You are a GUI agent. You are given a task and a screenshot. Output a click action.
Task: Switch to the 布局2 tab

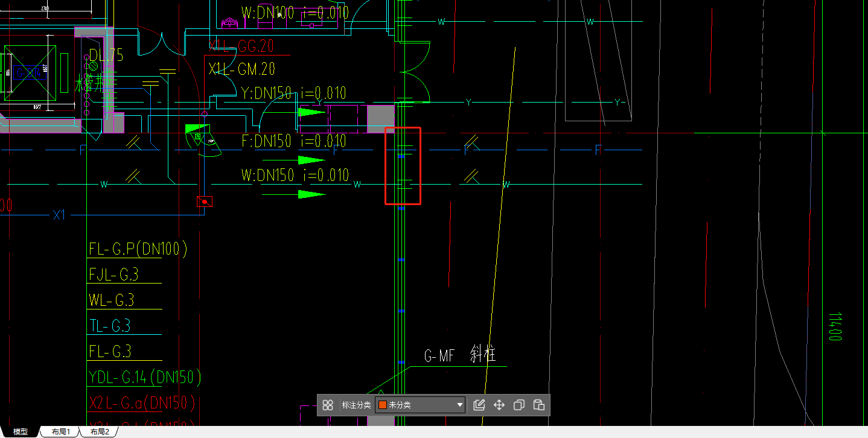coord(100,432)
